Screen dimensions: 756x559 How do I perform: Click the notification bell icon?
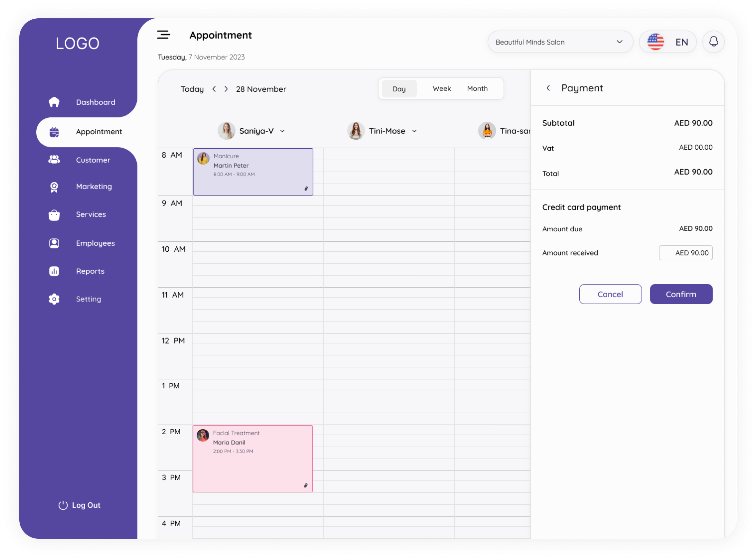click(714, 42)
